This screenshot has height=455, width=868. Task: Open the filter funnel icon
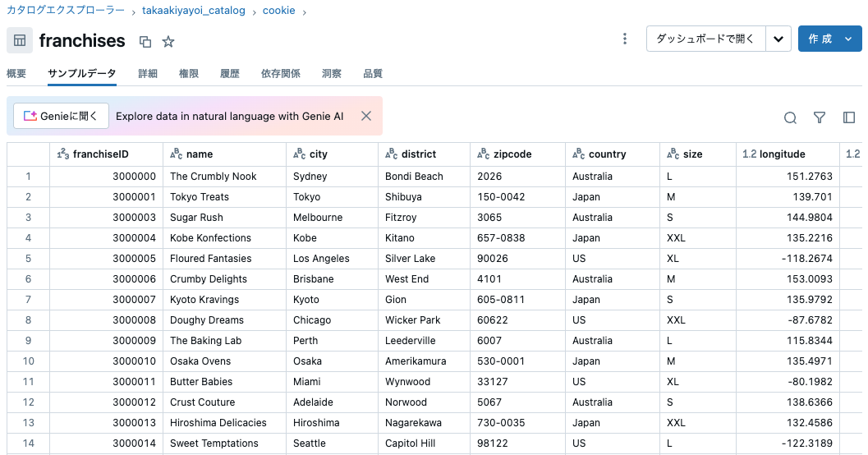[820, 117]
